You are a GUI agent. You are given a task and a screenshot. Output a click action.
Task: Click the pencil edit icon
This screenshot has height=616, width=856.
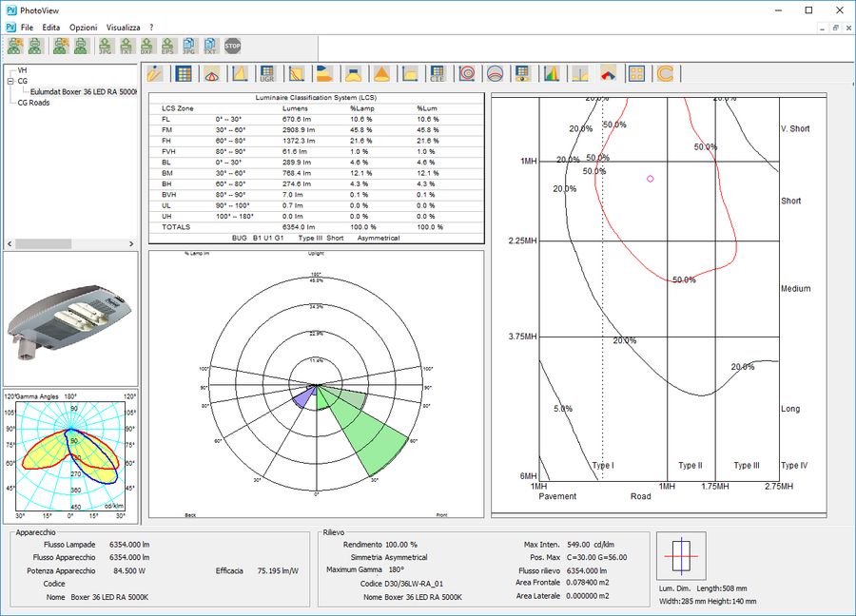pyautogui.click(x=155, y=73)
